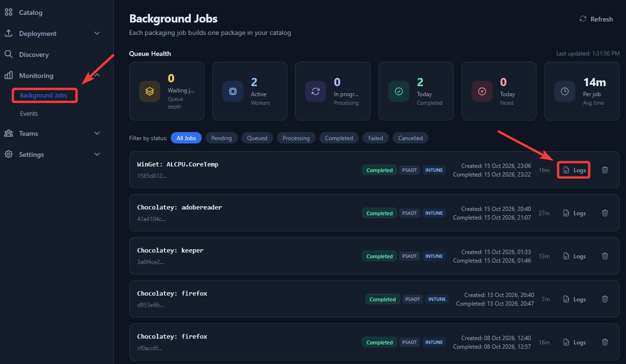Click the "Chocolatey: adobereader" job title
Screen dimensions: 626x364
(179, 207)
